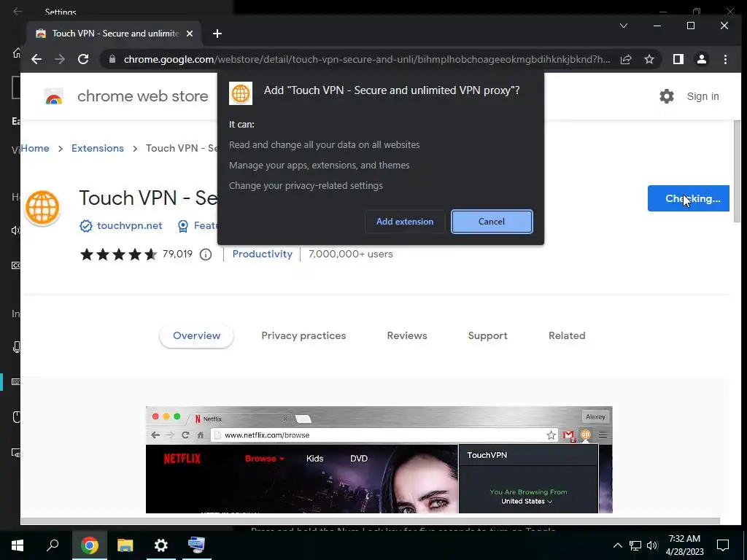Share this page icon in address bar
747x560 pixels.
[x=625, y=59]
